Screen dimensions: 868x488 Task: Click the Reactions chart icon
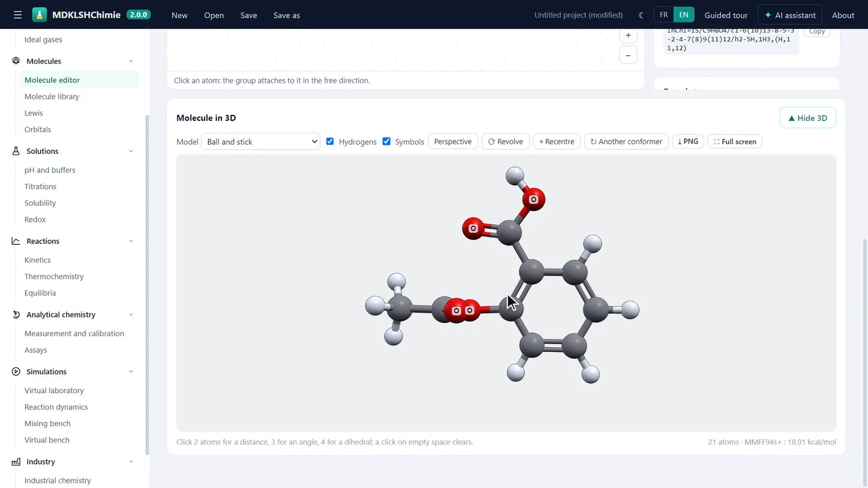(x=16, y=241)
